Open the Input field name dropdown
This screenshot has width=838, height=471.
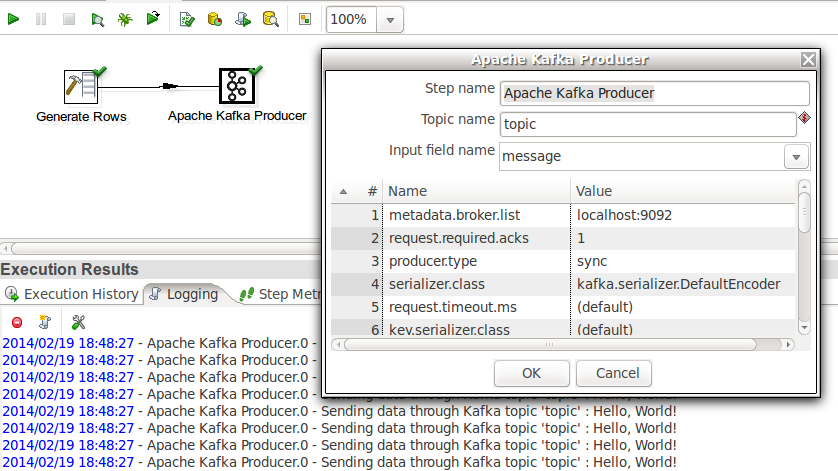click(x=796, y=157)
